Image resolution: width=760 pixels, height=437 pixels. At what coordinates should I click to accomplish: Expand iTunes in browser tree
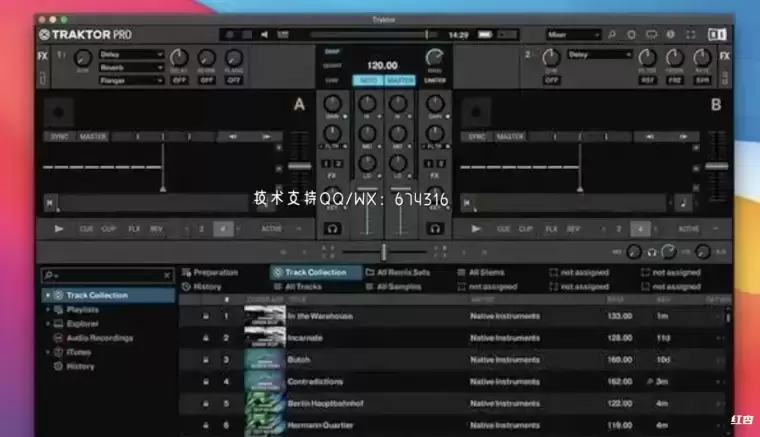[x=48, y=352]
